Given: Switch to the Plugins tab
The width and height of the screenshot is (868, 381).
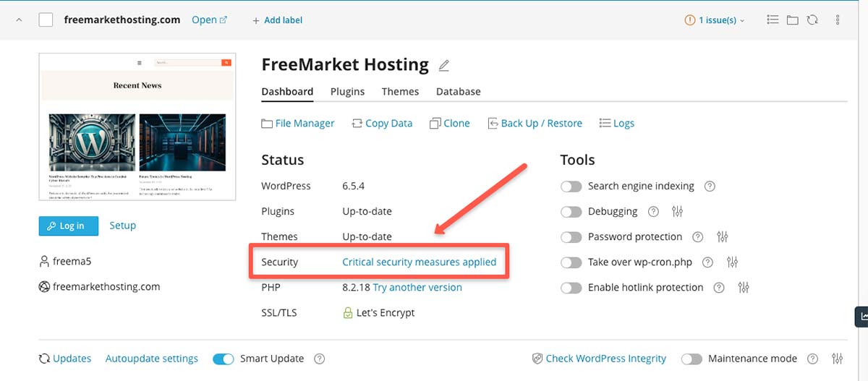Looking at the screenshot, I should [347, 92].
